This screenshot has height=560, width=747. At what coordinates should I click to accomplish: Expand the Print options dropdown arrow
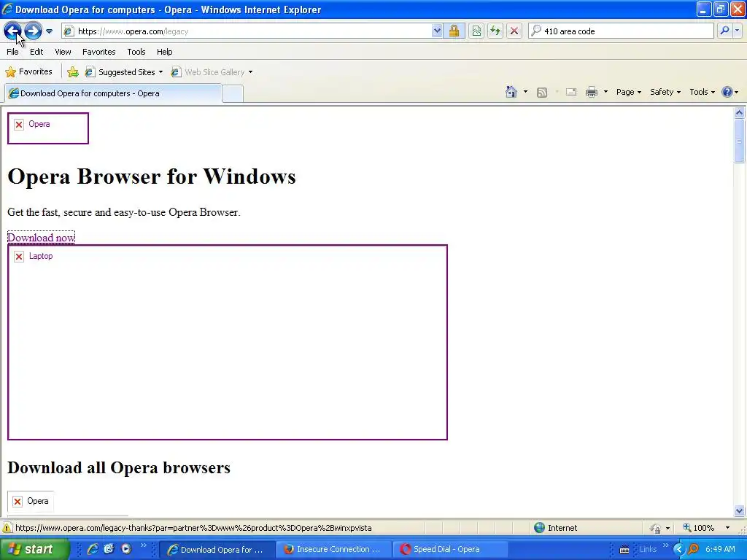point(605,92)
